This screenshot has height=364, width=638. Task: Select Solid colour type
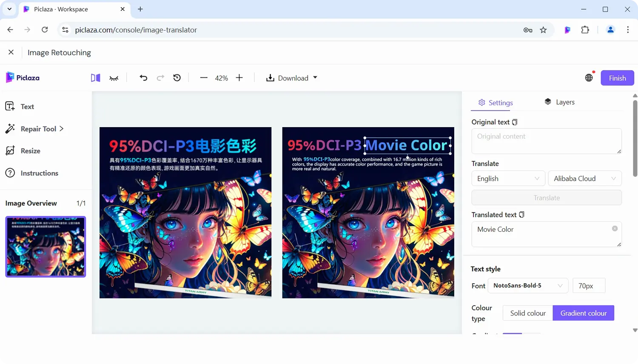tap(528, 313)
